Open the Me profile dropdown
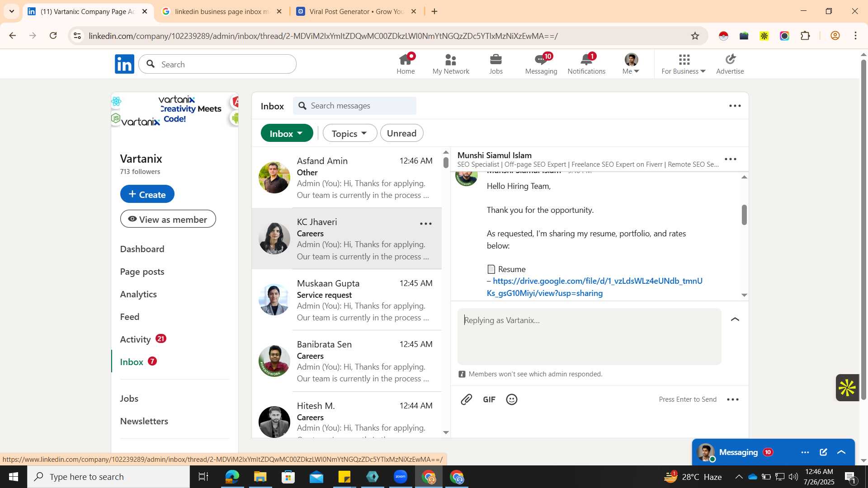This screenshot has width=868, height=488. pos(631,64)
